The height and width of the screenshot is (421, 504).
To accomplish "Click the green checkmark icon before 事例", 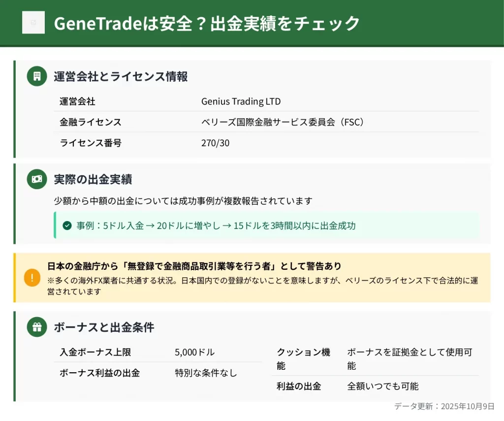I will point(67,226).
